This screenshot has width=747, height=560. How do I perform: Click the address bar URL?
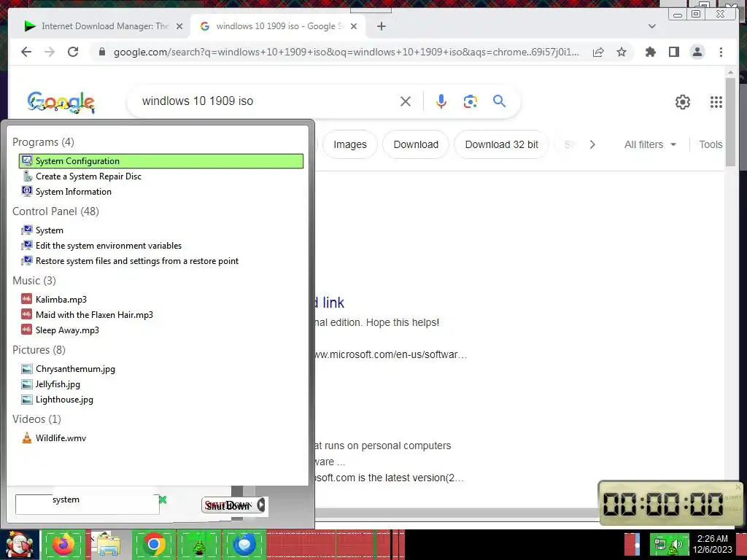click(x=347, y=52)
